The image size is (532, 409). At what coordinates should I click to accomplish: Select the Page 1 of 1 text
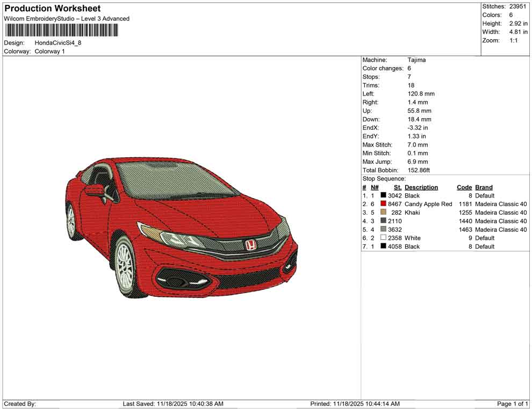512,404
